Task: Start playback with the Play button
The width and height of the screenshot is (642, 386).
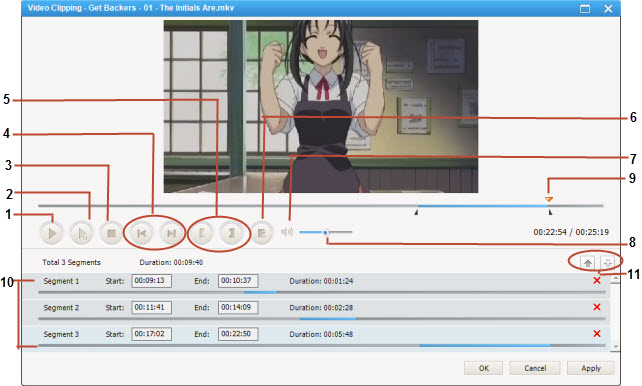Action: pos(52,234)
